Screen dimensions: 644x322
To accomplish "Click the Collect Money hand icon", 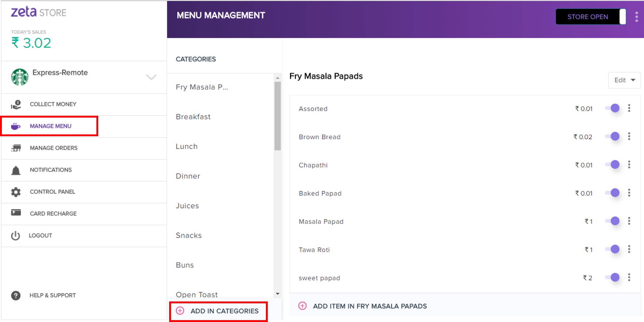I will point(16,105).
